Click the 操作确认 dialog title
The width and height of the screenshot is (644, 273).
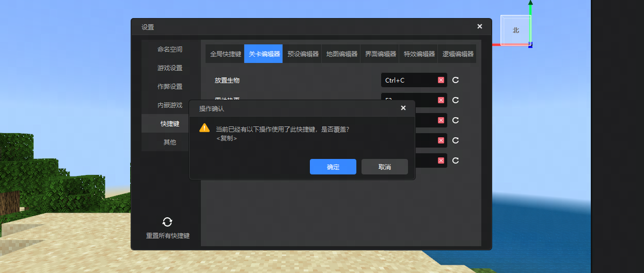coord(212,109)
